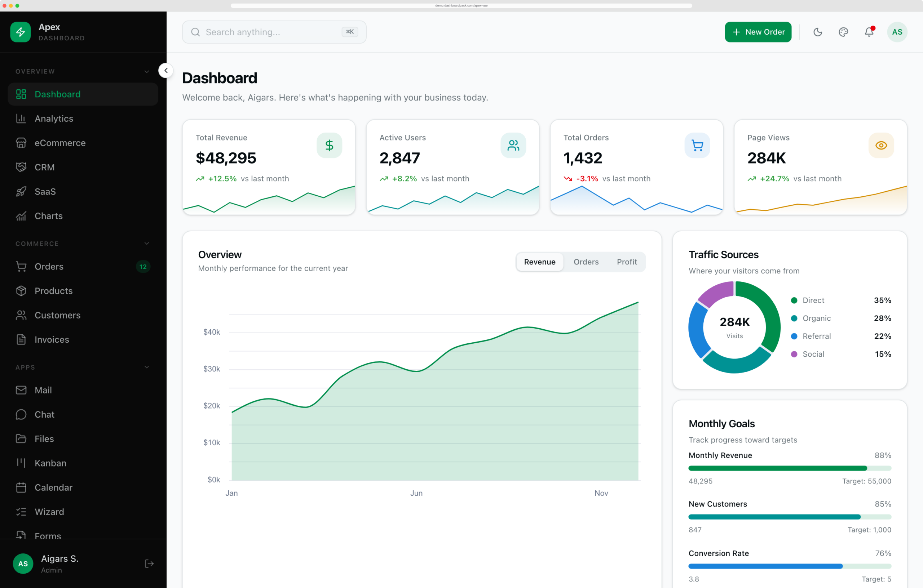Click the Kanban columns icon

tap(21, 463)
